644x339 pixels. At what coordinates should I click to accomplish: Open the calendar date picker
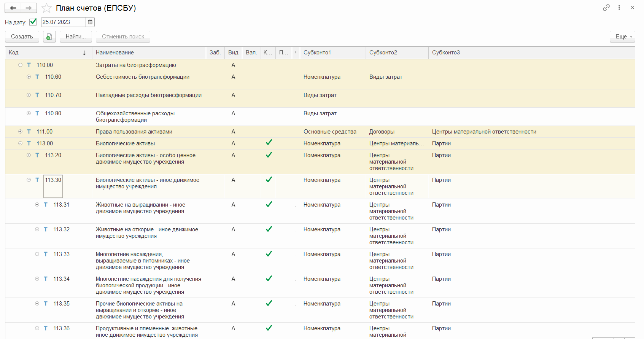click(x=90, y=22)
